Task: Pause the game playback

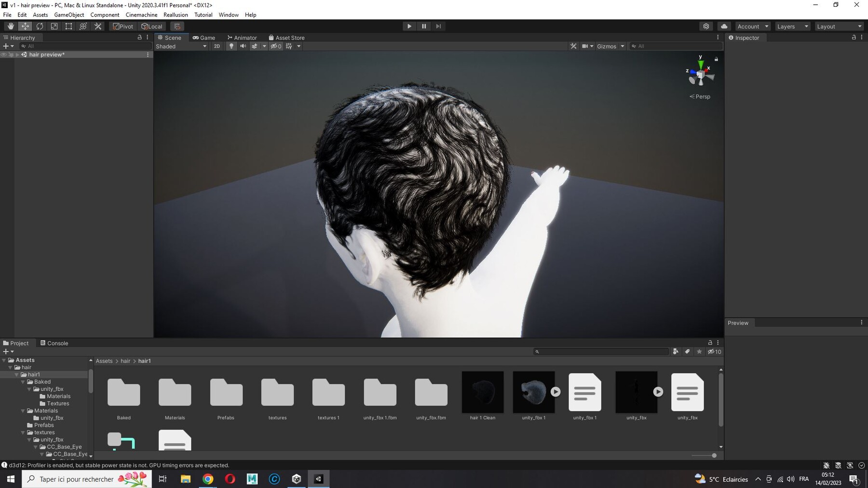Action: 424,26
